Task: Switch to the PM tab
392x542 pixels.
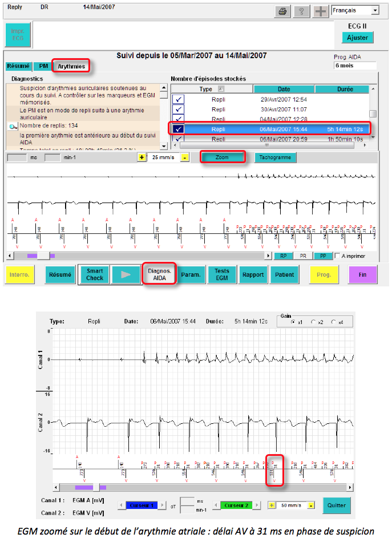Action: coord(43,66)
